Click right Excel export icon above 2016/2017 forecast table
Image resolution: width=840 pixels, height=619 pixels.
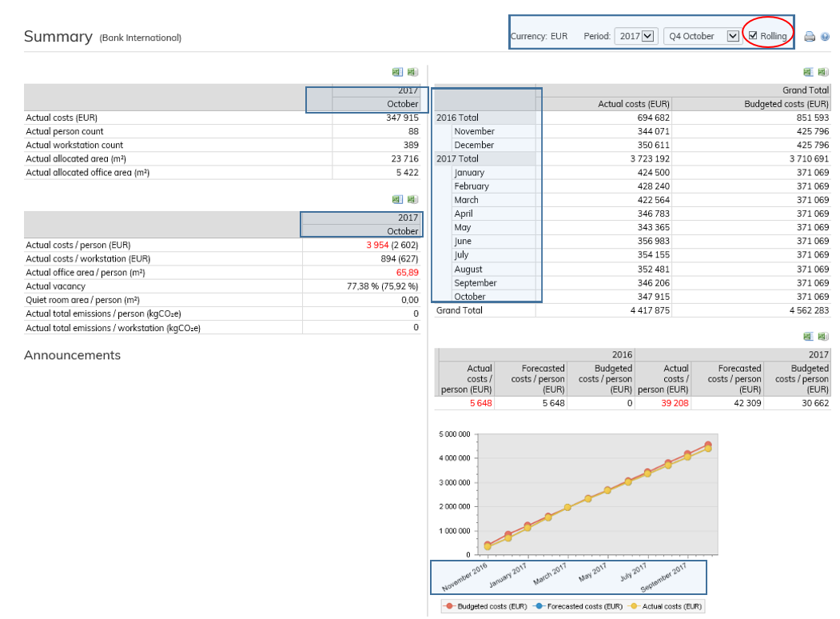823,337
